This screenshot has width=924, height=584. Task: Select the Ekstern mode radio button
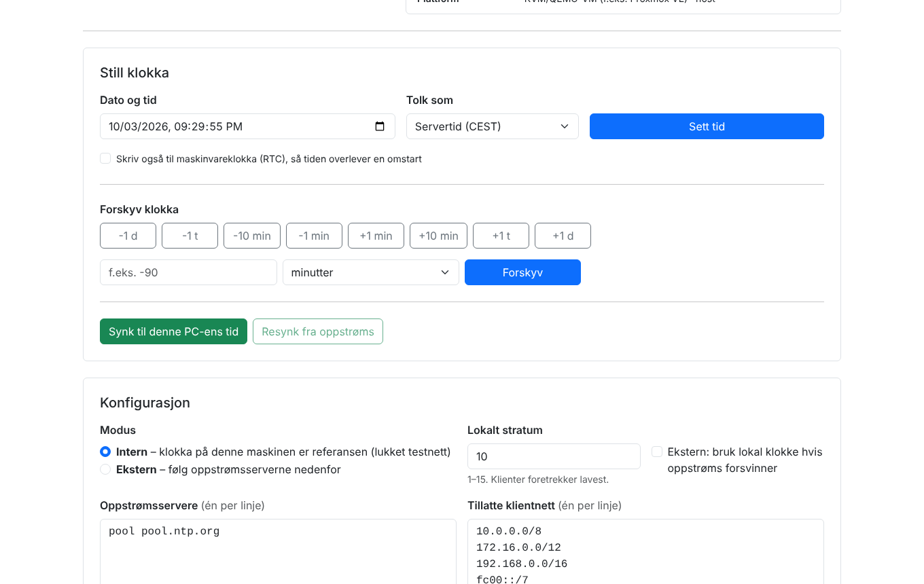pyautogui.click(x=105, y=469)
